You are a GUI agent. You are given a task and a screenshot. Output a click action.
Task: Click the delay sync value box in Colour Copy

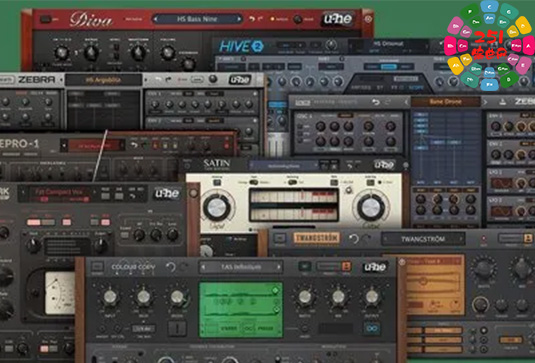(x=144, y=329)
